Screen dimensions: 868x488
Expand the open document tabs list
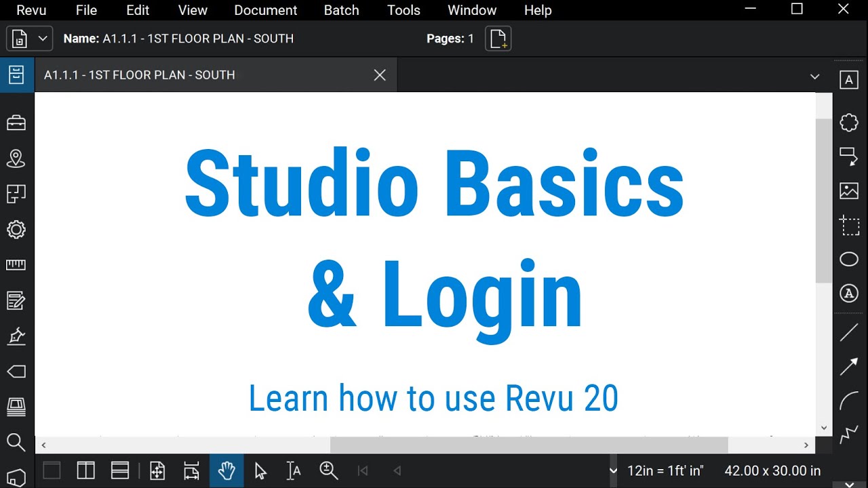pyautogui.click(x=815, y=77)
